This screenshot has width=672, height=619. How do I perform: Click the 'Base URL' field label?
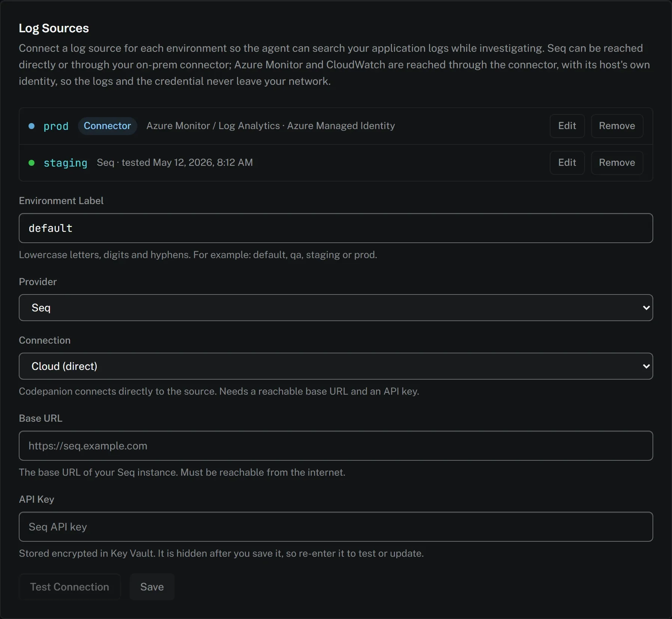tap(40, 418)
